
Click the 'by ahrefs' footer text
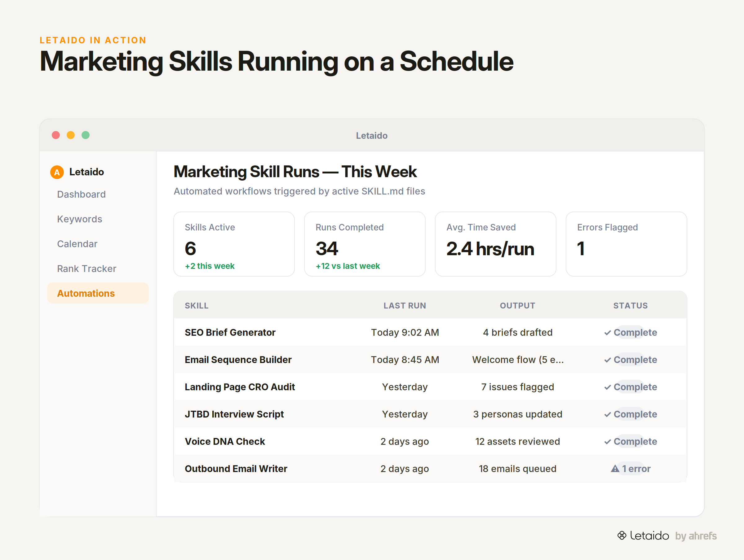[x=696, y=536]
